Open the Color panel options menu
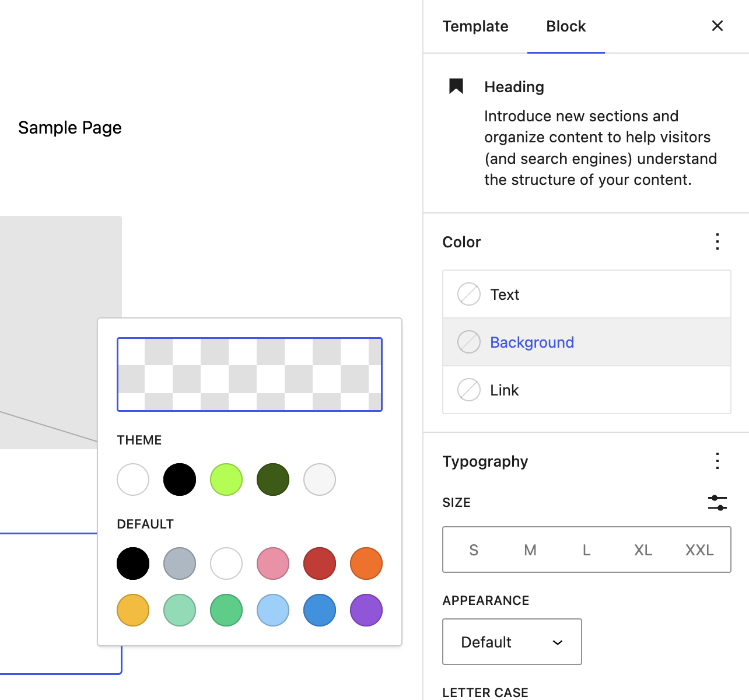This screenshot has width=749, height=700. [717, 242]
